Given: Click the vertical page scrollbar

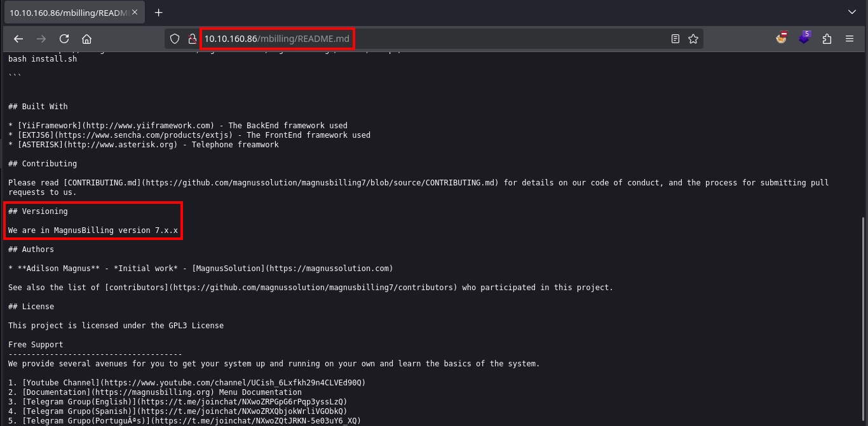Looking at the screenshot, I should [x=864, y=317].
